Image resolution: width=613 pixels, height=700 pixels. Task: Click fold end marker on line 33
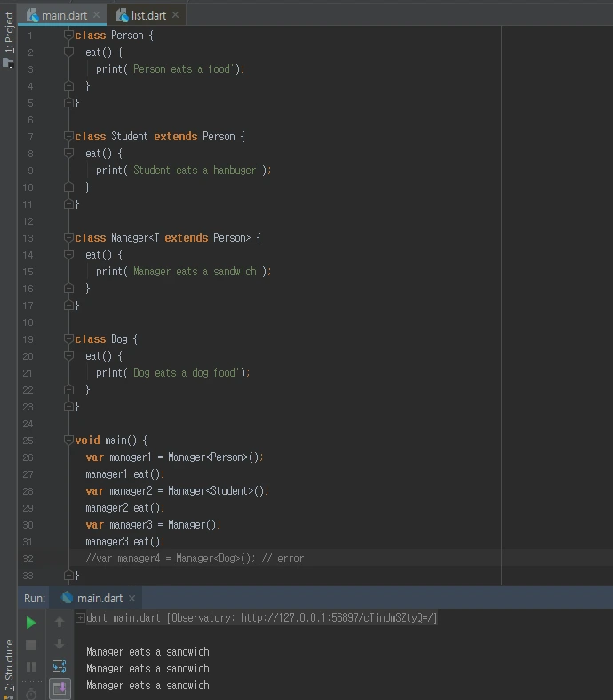pyautogui.click(x=68, y=575)
